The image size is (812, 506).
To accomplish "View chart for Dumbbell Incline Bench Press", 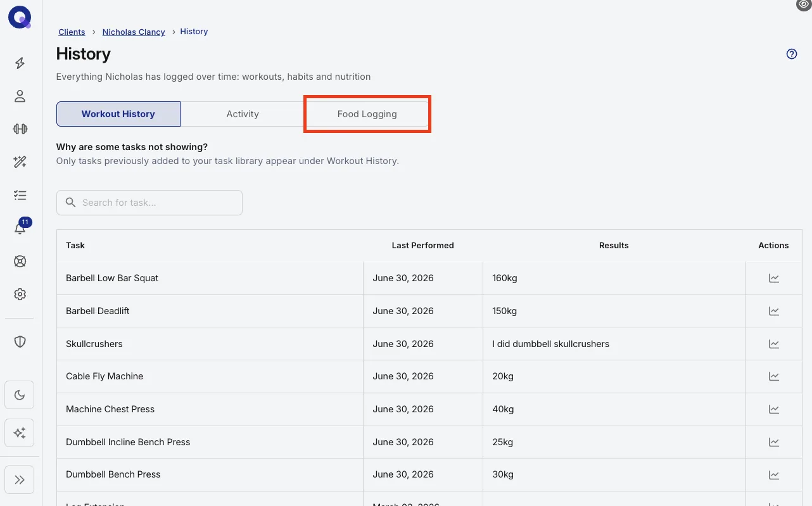I will pos(774,442).
